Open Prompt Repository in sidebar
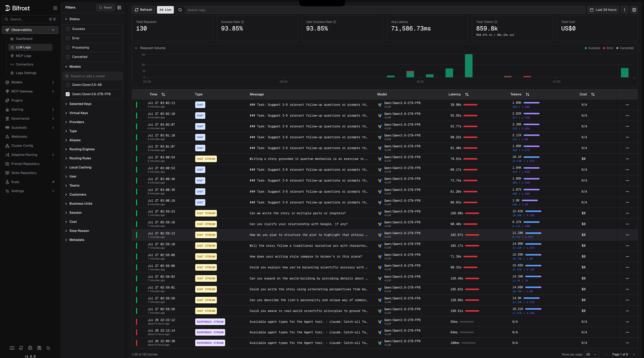 coord(25,164)
